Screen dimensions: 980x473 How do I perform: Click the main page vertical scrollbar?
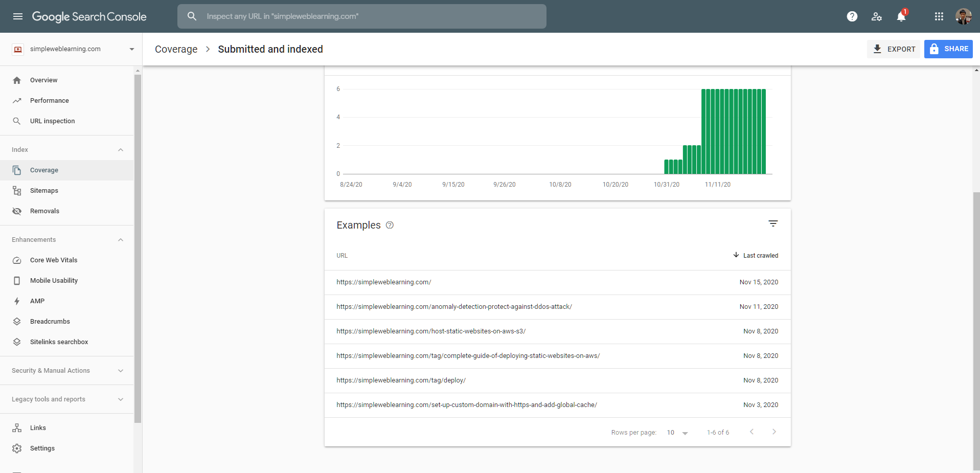[x=976, y=331]
